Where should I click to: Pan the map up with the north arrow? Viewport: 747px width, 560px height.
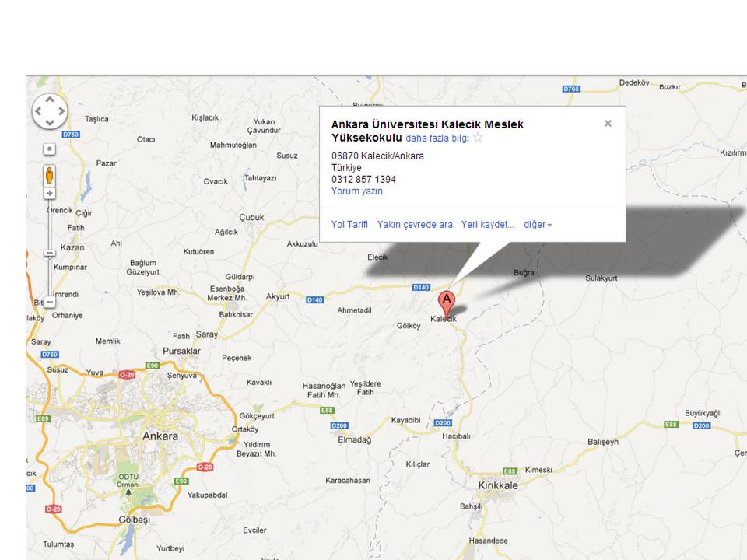pos(50,100)
